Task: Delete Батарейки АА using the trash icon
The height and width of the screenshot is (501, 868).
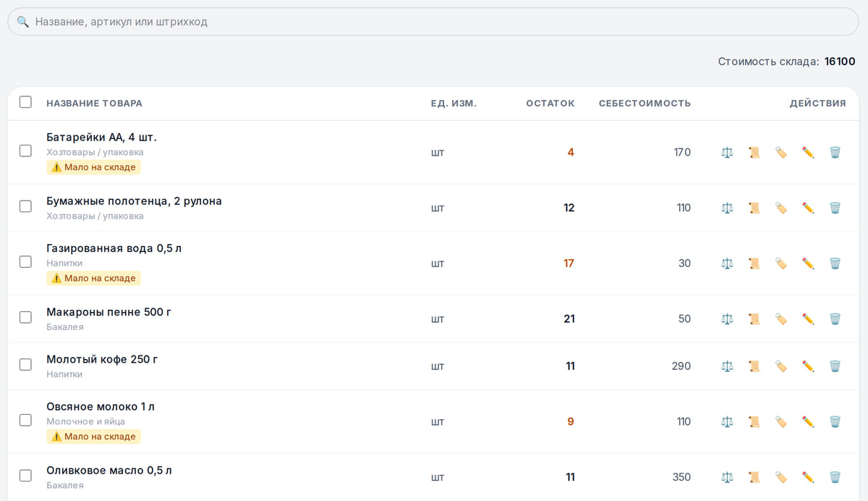Action: (835, 152)
